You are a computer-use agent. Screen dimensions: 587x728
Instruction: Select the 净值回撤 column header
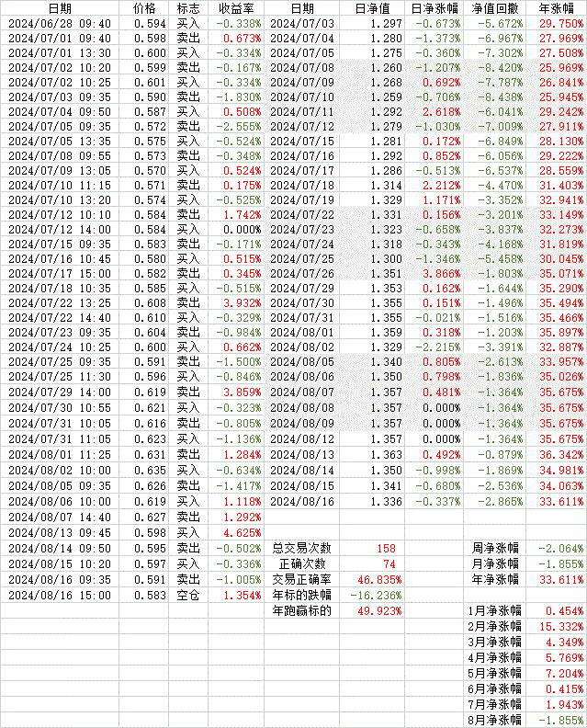(494, 8)
